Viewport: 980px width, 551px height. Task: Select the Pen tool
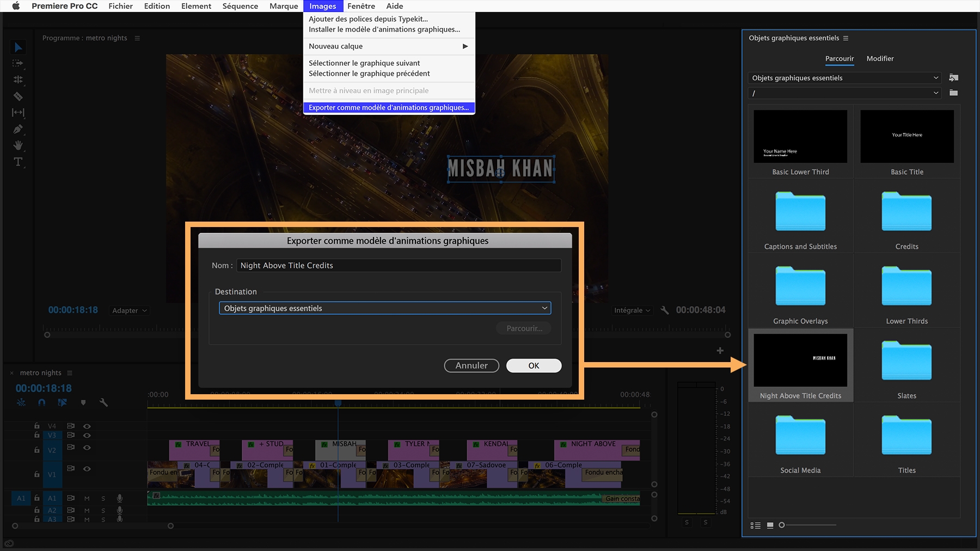click(19, 129)
